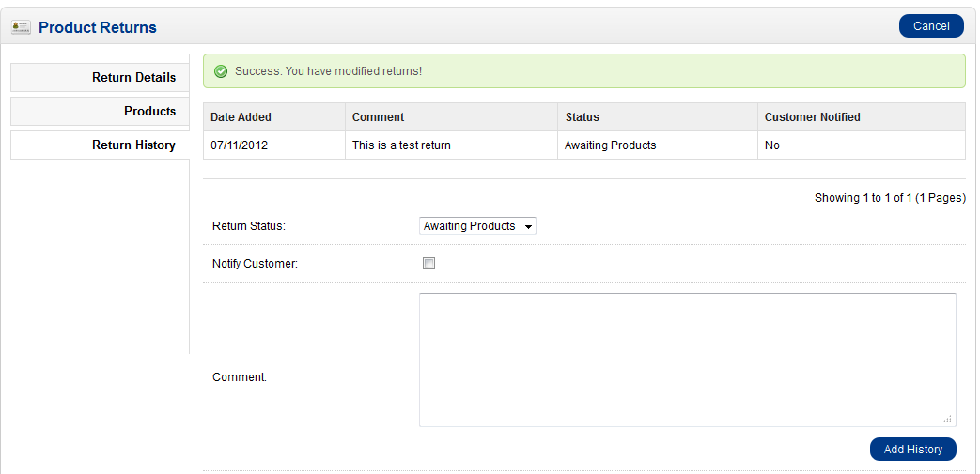Screen dimensions: 980x474
Task: Click the Product Returns header icon
Action: [x=22, y=27]
